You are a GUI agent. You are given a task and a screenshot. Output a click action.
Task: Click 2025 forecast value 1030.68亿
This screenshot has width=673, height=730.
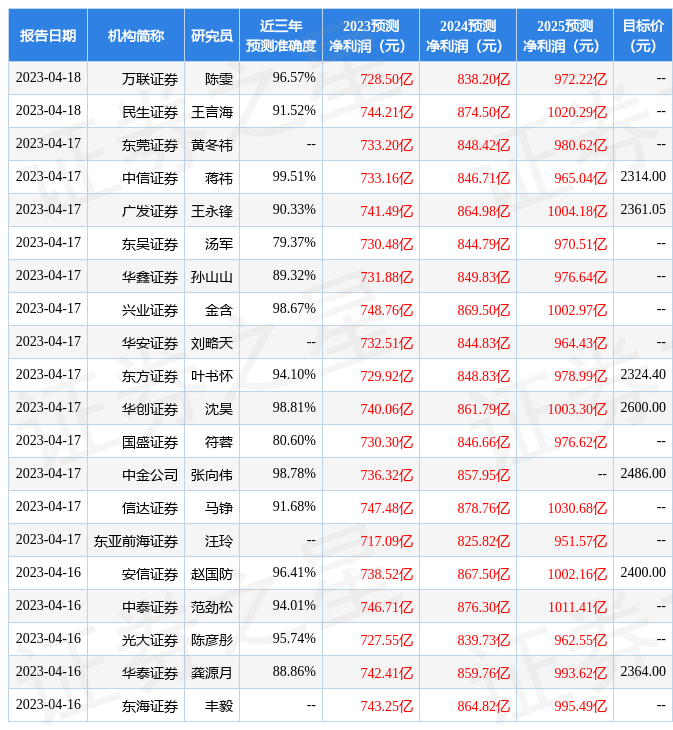[x=578, y=508]
